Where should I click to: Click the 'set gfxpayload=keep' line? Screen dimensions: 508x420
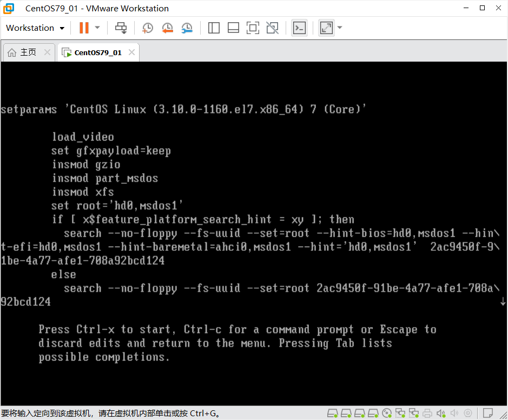(x=111, y=151)
